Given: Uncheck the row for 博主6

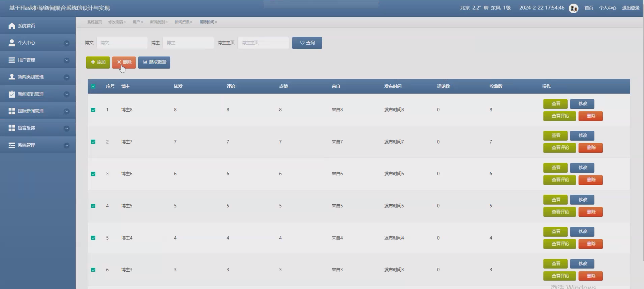Looking at the screenshot, I should (x=93, y=174).
